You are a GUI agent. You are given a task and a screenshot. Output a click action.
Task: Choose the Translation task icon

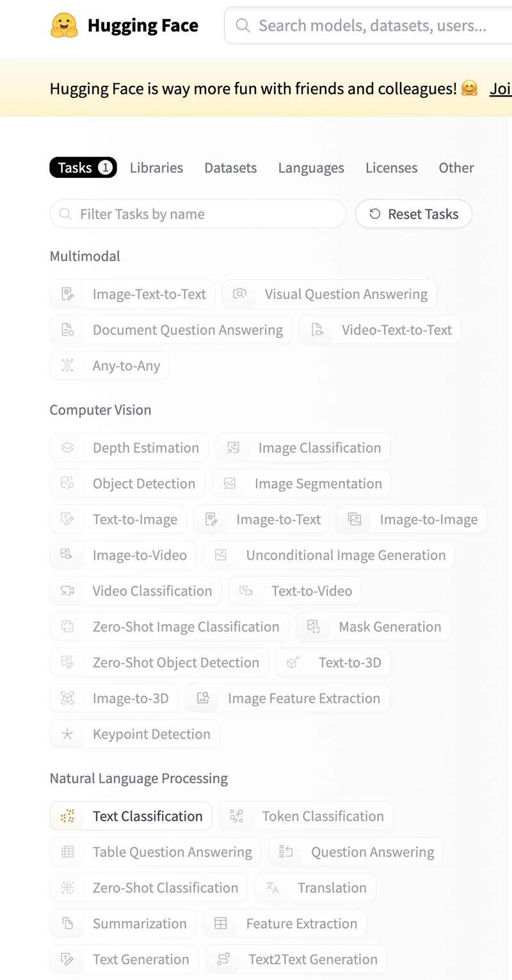point(273,888)
